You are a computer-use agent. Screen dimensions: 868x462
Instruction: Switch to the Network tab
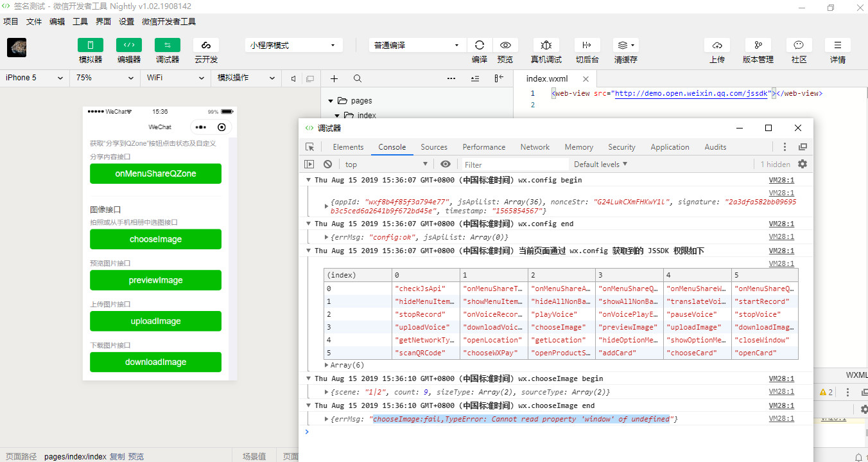point(535,147)
